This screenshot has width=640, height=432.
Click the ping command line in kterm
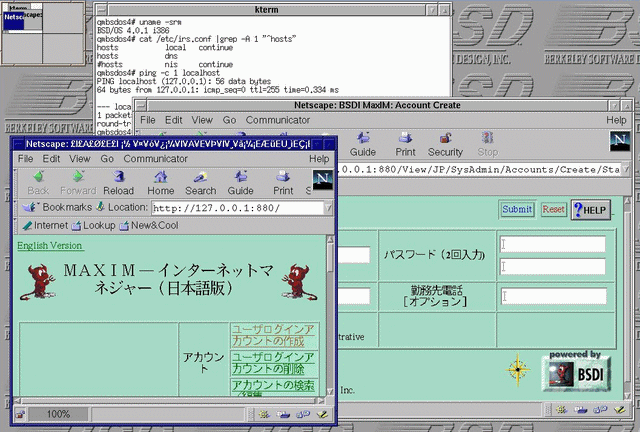click(158, 73)
